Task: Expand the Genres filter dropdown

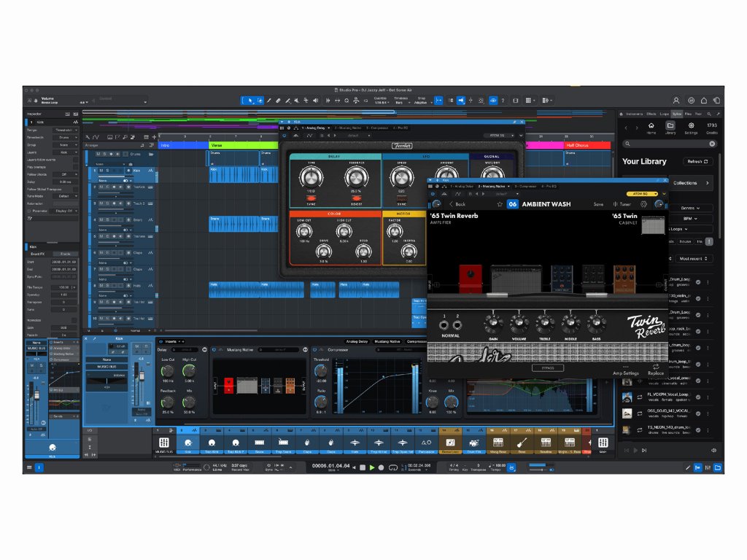Action: (x=690, y=208)
